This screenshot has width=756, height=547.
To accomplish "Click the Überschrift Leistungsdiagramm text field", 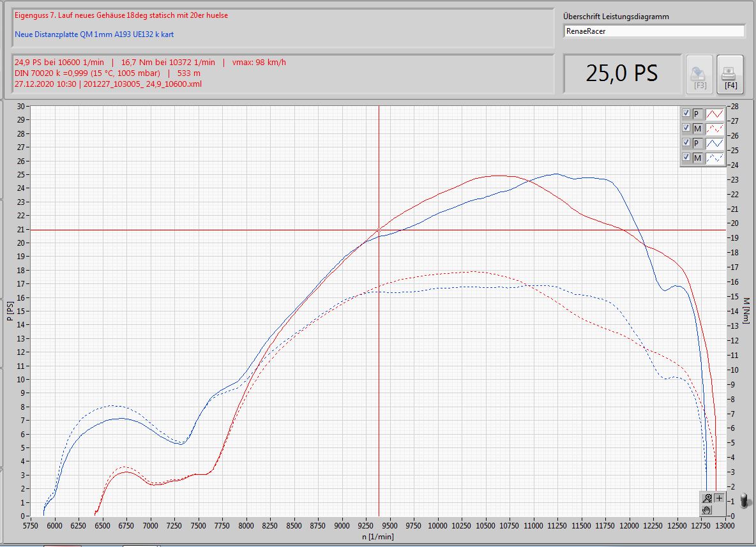I will click(654, 31).
